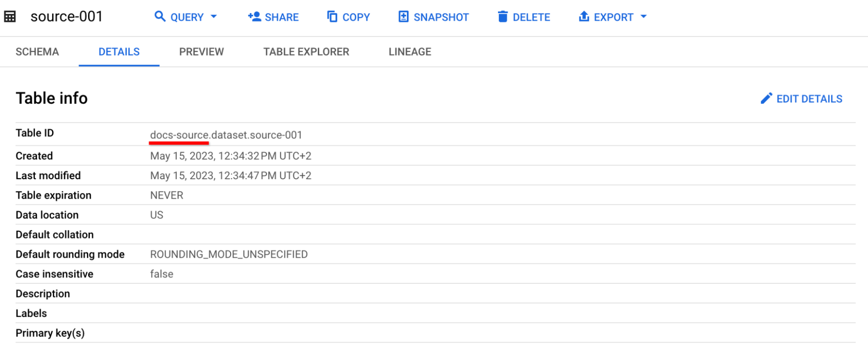The width and height of the screenshot is (868, 352).
Task: Click the Copy table icon
Action: pos(332,16)
